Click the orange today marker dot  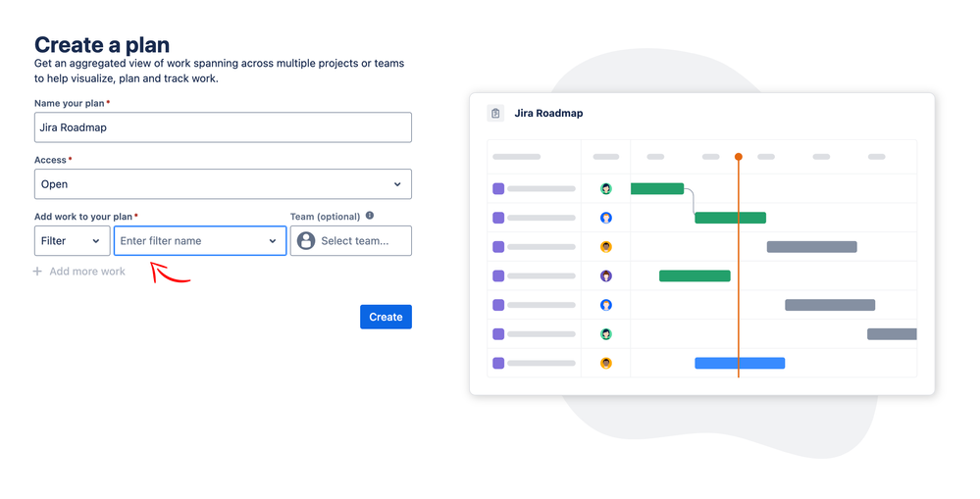point(739,157)
